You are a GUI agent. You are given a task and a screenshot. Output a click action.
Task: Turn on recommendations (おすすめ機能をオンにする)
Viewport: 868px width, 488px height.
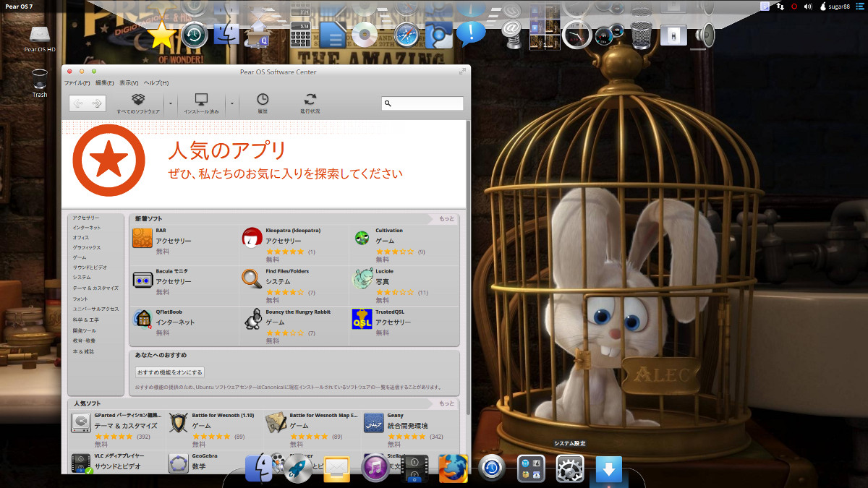[170, 372]
